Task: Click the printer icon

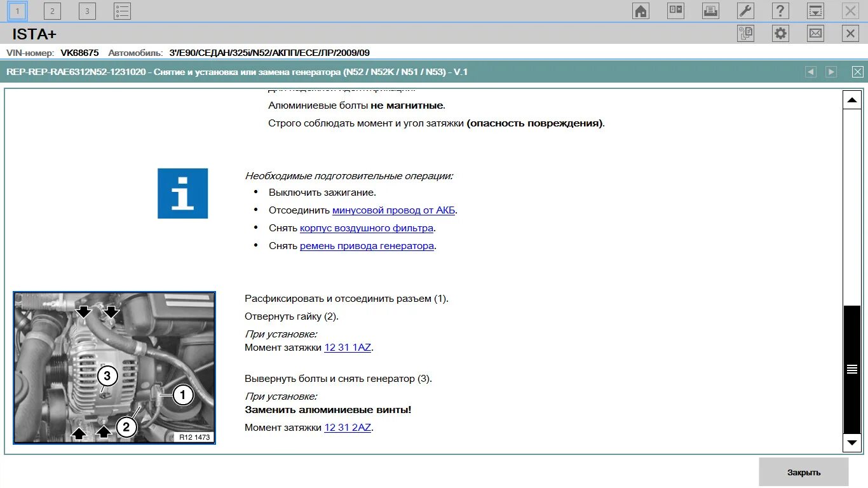Action: pyautogui.click(x=710, y=11)
